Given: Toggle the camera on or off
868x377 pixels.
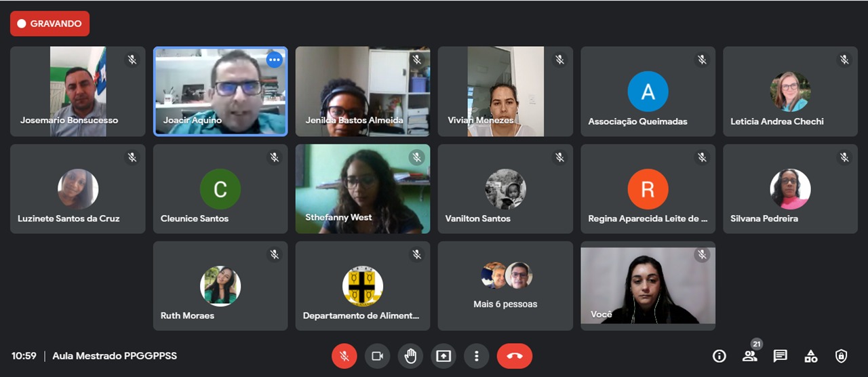Looking at the screenshot, I should 377,356.
